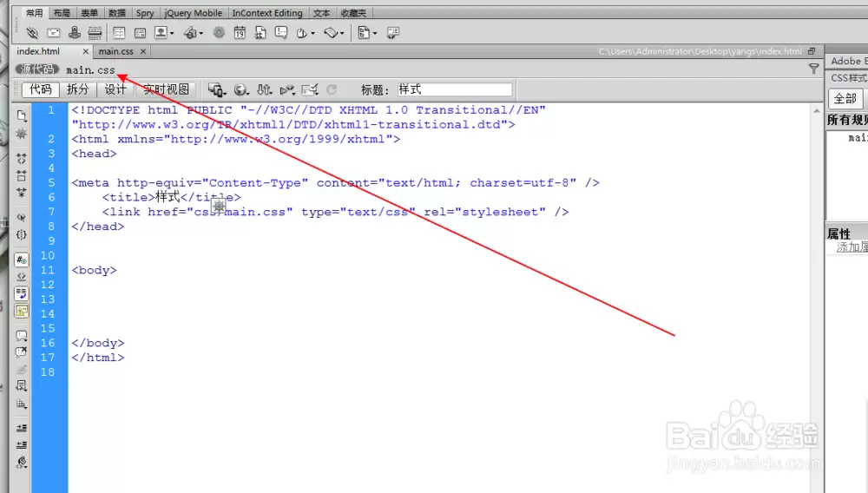Open the Media insert dropdown arrow
Image resolution: width=868 pixels, height=493 pixels.
(x=201, y=33)
